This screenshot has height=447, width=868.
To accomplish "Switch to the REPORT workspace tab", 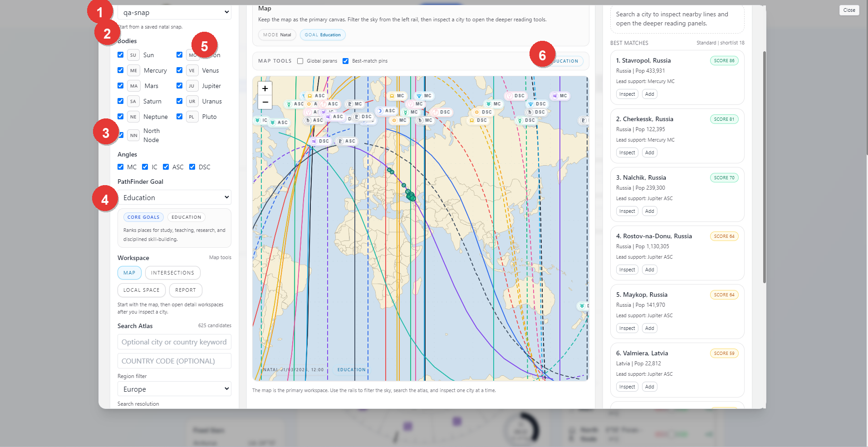I will [x=186, y=290].
